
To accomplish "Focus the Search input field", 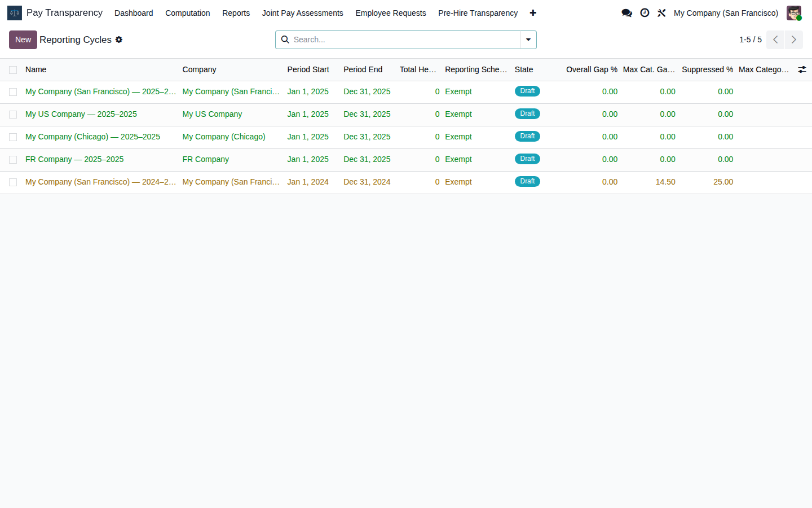I will (x=405, y=40).
